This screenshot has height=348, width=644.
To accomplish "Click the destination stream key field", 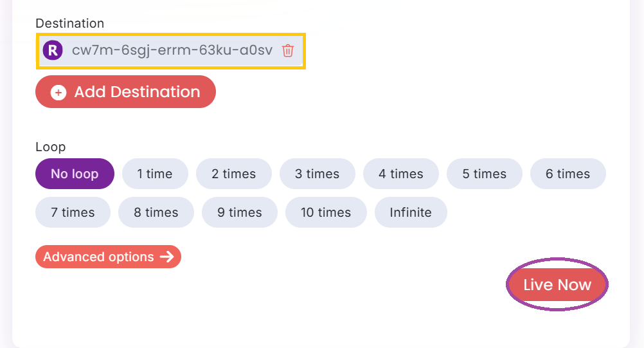I will point(172,50).
